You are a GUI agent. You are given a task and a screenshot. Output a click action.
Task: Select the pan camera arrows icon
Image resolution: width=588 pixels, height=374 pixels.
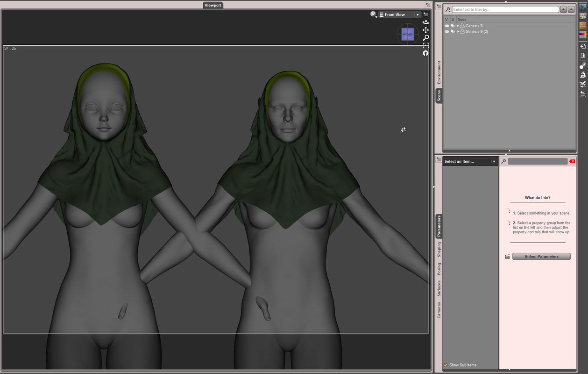coord(425,30)
